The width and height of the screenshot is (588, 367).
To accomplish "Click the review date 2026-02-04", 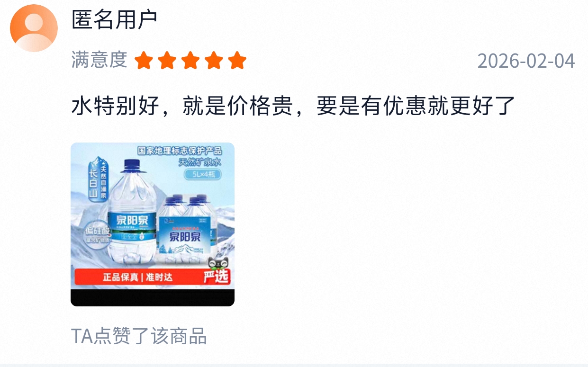I will 526,61.
